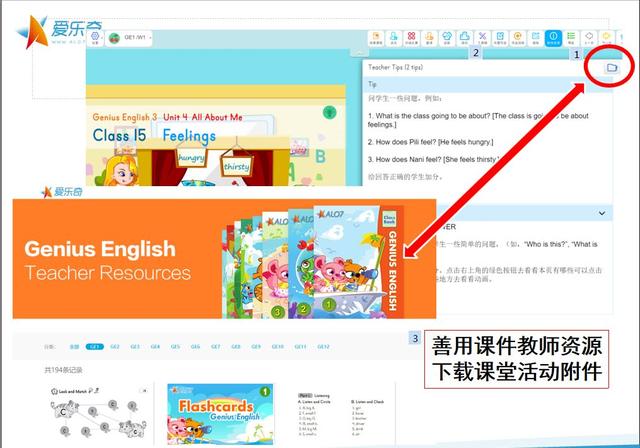Screen dimensions: 640x448
Task: Choose the GE8 filter
Action: click(x=236, y=346)
